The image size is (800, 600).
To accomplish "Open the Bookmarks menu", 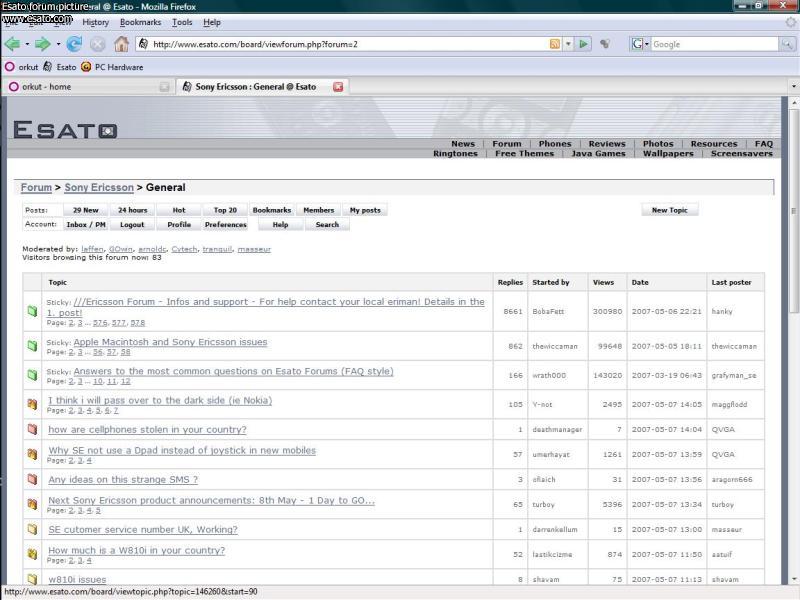I will tap(140, 22).
